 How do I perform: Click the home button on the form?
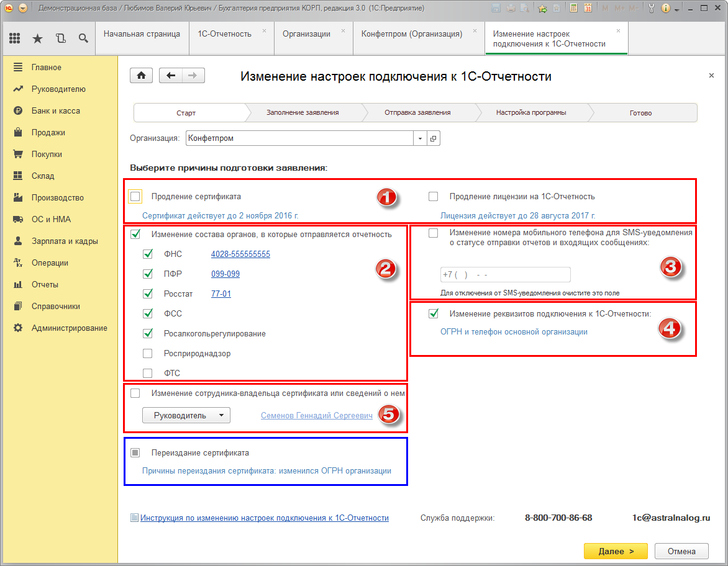pyautogui.click(x=141, y=75)
